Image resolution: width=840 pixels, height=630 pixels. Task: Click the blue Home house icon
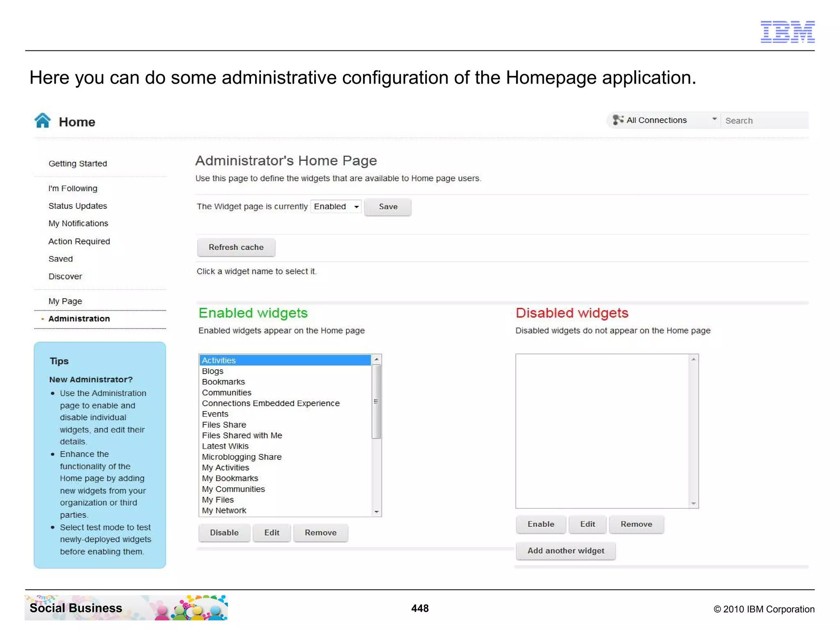point(43,121)
